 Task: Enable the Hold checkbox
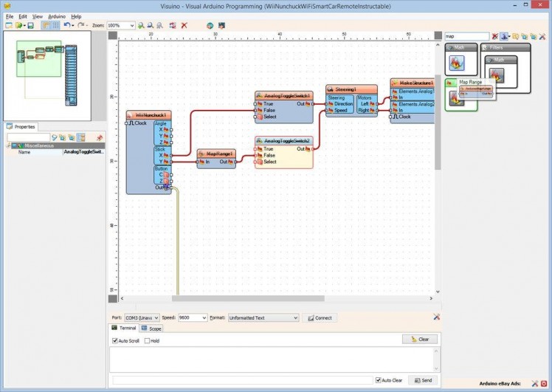(147, 341)
